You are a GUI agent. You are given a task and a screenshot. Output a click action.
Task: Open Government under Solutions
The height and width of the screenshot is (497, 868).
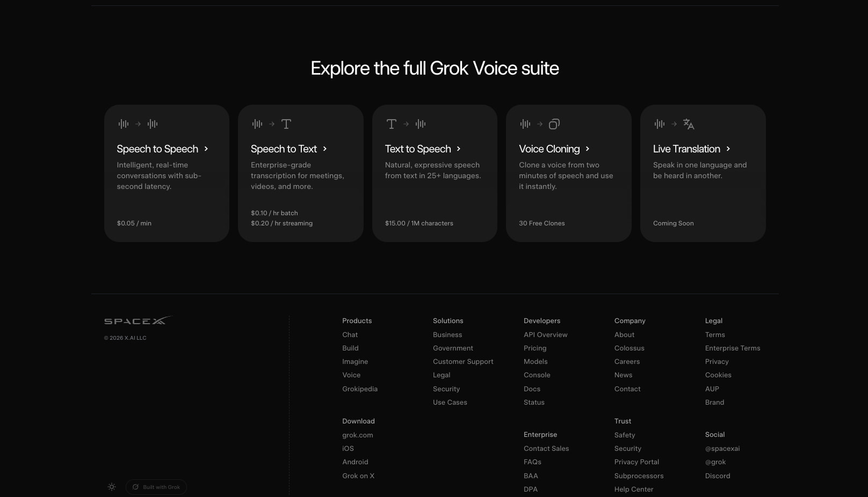coord(453,348)
